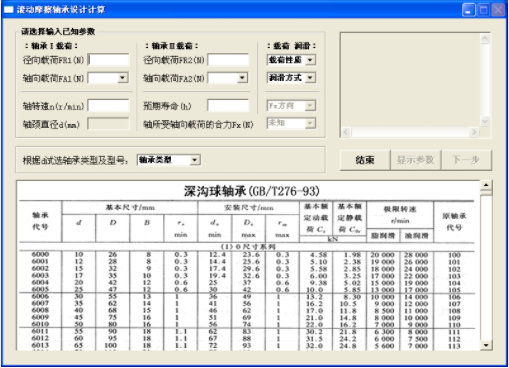Click bearing code 6004 in the table

click(40, 282)
